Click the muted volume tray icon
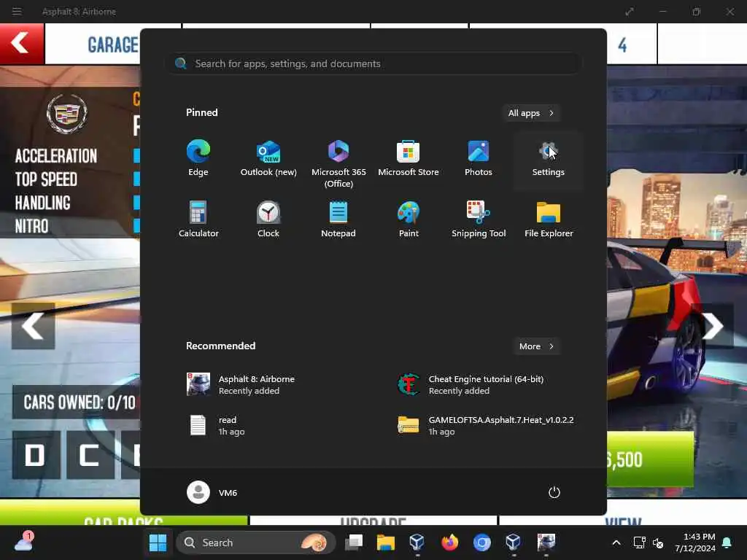 658,542
